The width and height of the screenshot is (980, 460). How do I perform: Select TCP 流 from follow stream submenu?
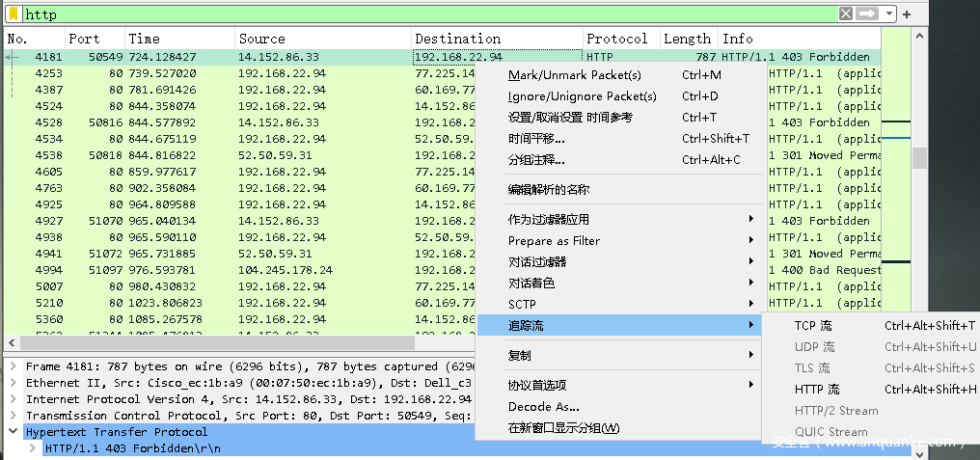813,326
